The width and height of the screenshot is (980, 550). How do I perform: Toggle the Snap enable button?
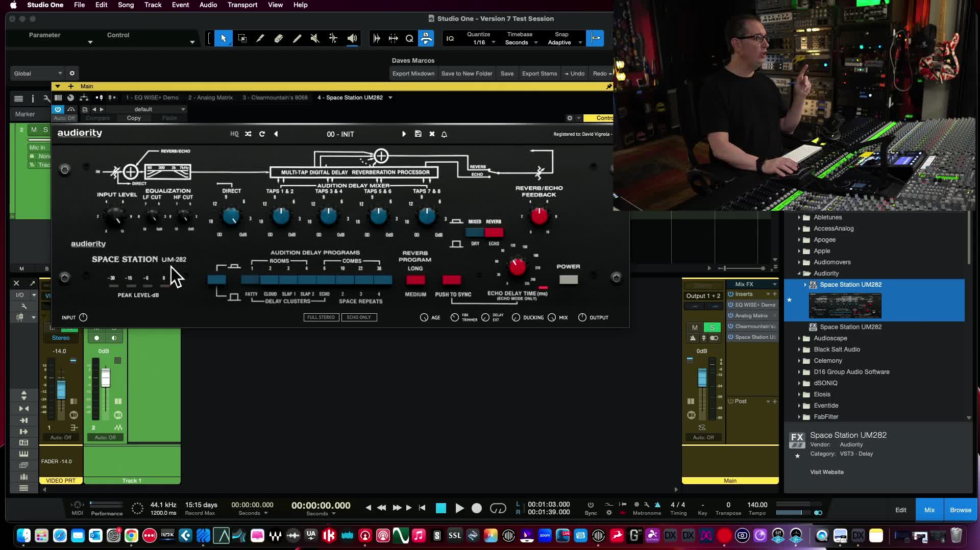(x=595, y=38)
